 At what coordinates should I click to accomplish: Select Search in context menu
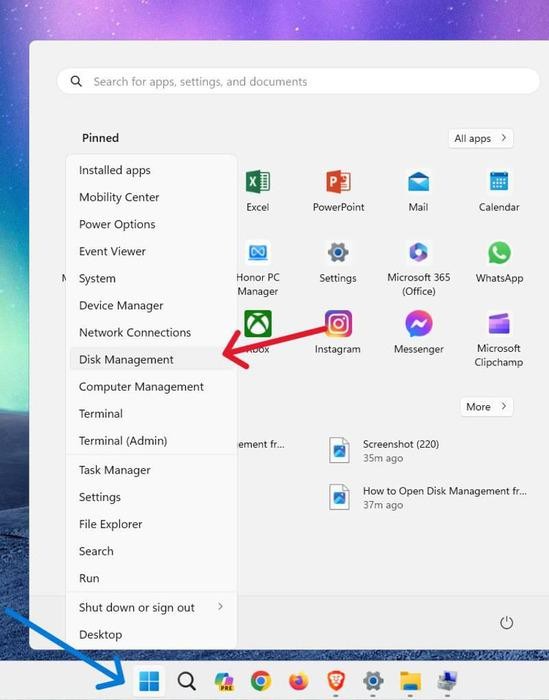tap(151, 551)
